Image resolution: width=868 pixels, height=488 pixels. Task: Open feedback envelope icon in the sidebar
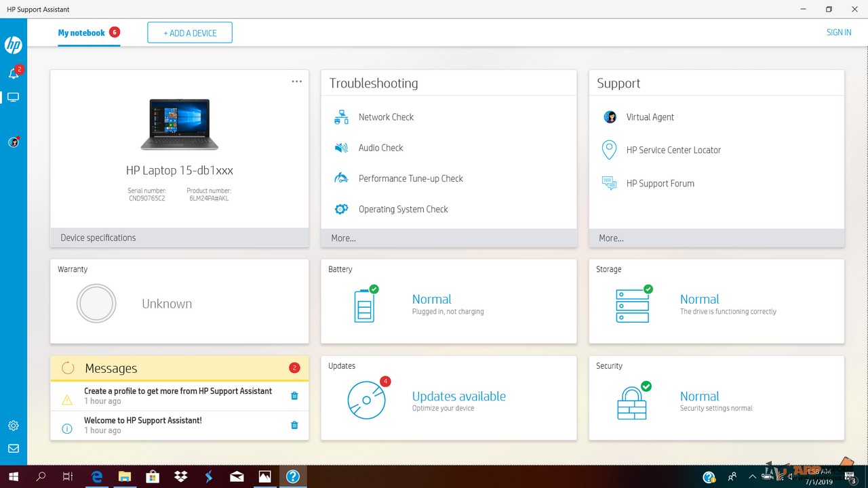point(14,449)
